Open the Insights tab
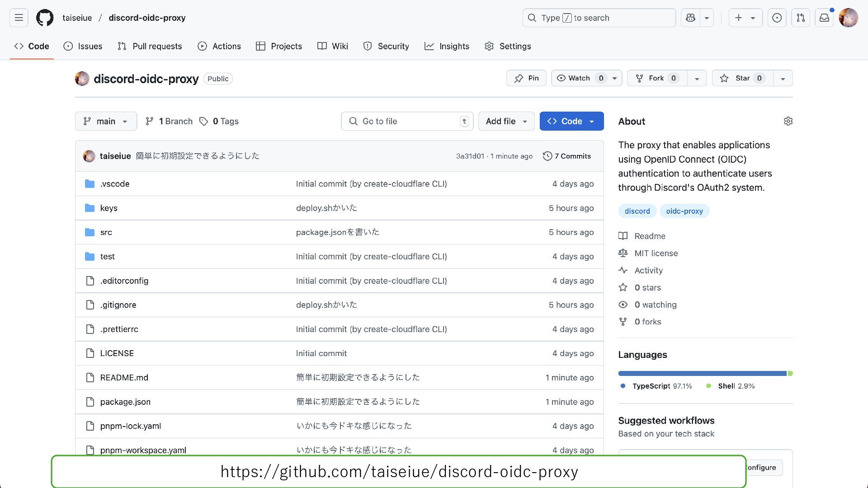This screenshot has width=868, height=488. point(447,46)
